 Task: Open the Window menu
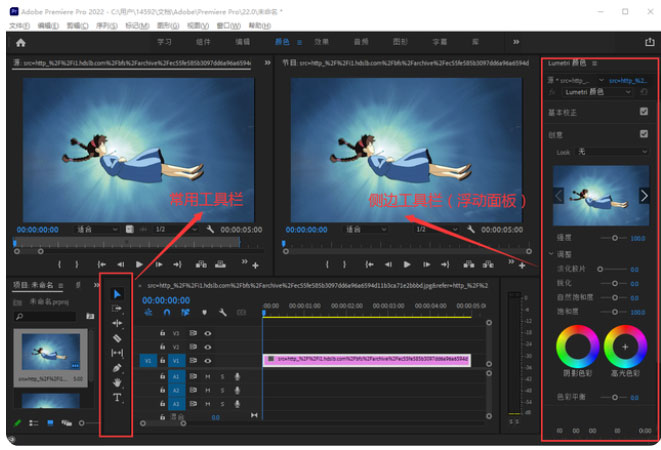(x=228, y=26)
